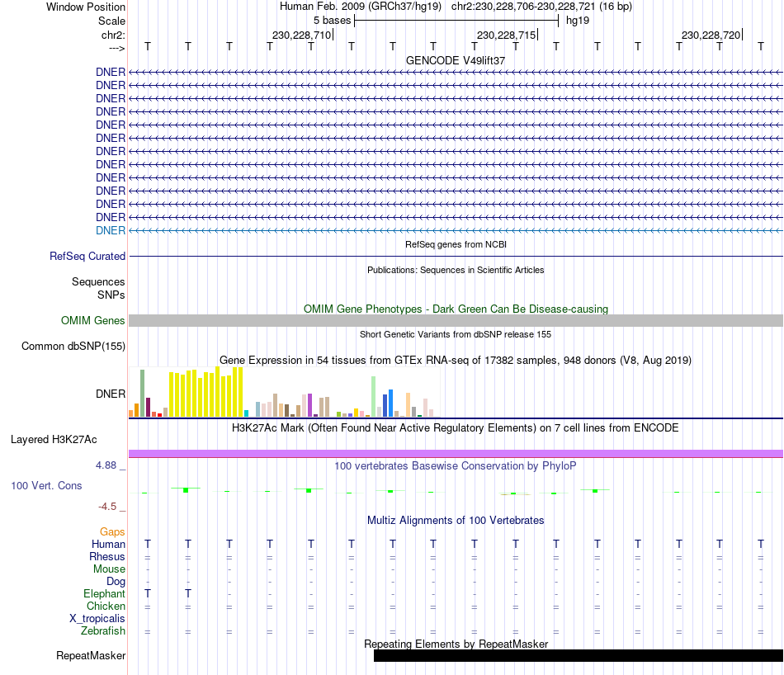This screenshot has height=675, width=784.
Task: Click the RefSeq Curated dark-blue gene line
Action: pos(456,256)
